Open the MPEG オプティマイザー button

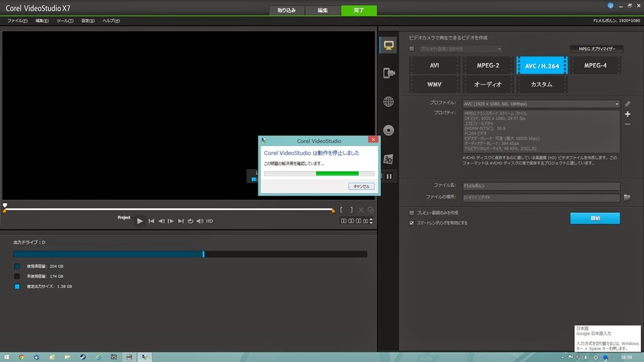(597, 49)
